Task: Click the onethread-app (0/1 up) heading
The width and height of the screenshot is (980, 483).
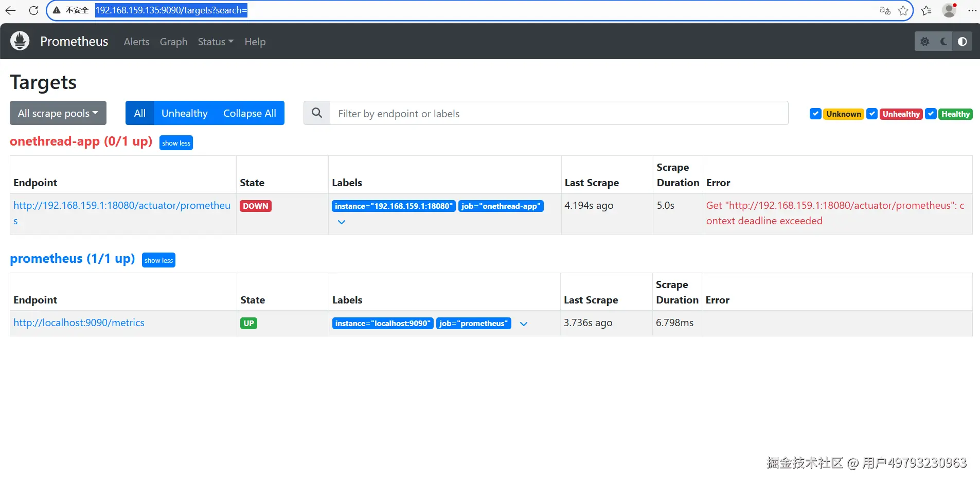Action: point(81,141)
